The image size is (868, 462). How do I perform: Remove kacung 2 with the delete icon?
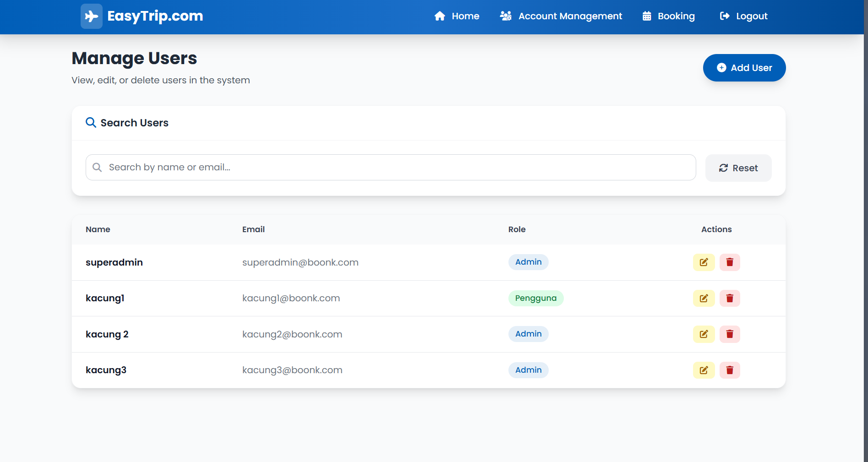pos(730,334)
